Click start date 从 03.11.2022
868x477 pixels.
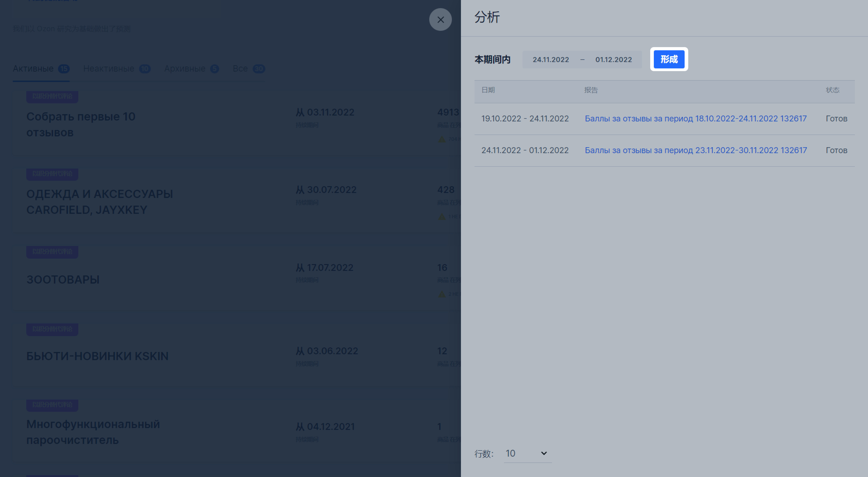pyautogui.click(x=325, y=112)
